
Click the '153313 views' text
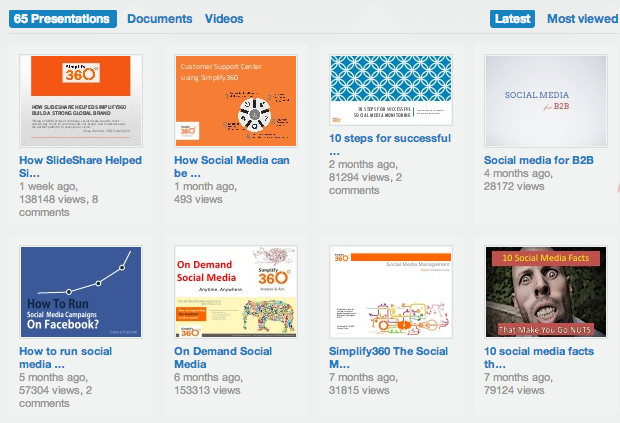[x=207, y=390]
